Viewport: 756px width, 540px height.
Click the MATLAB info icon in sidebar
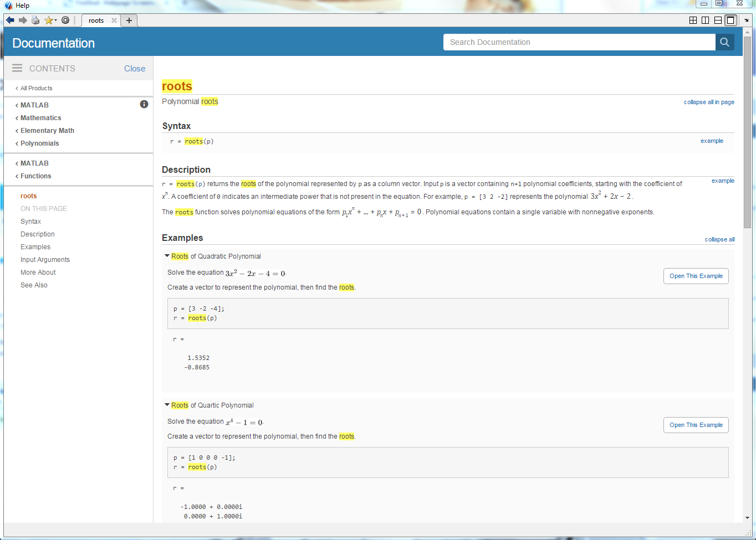pos(144,104)
